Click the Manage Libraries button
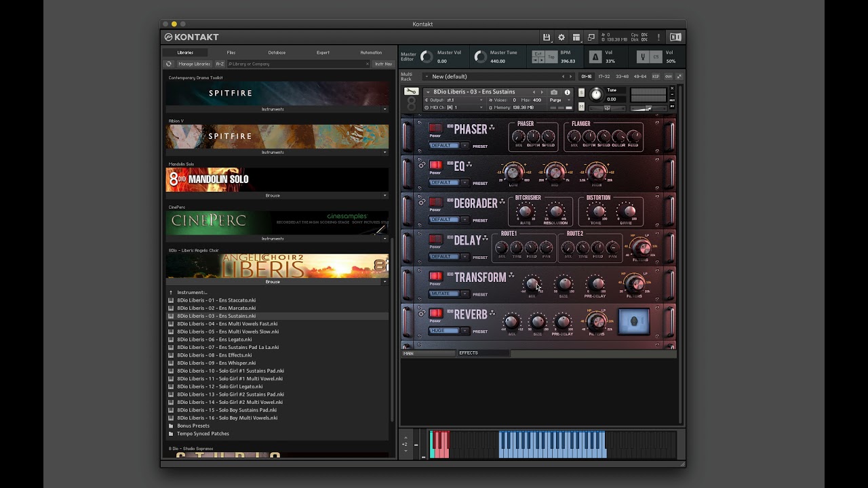 point(194,64)
